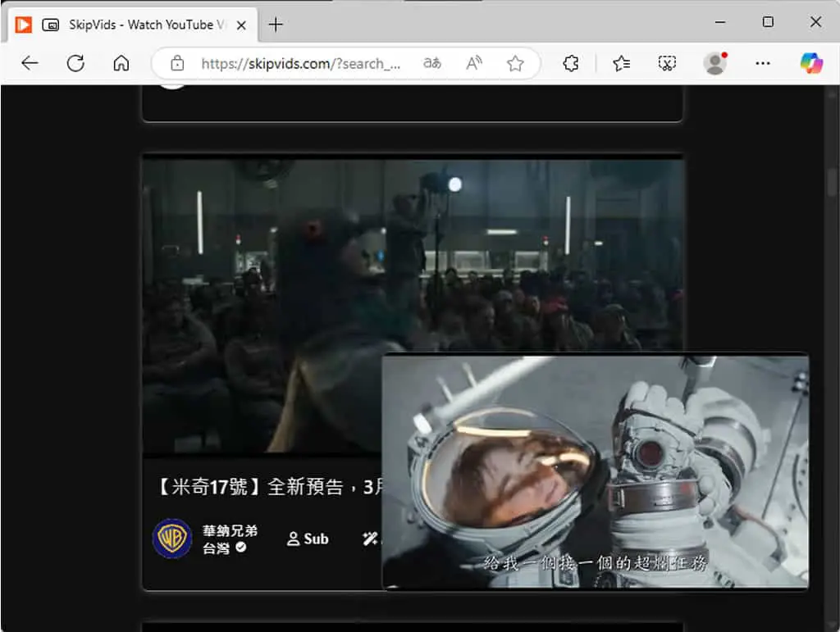Add this page to favorites with star

pos(515,63)
